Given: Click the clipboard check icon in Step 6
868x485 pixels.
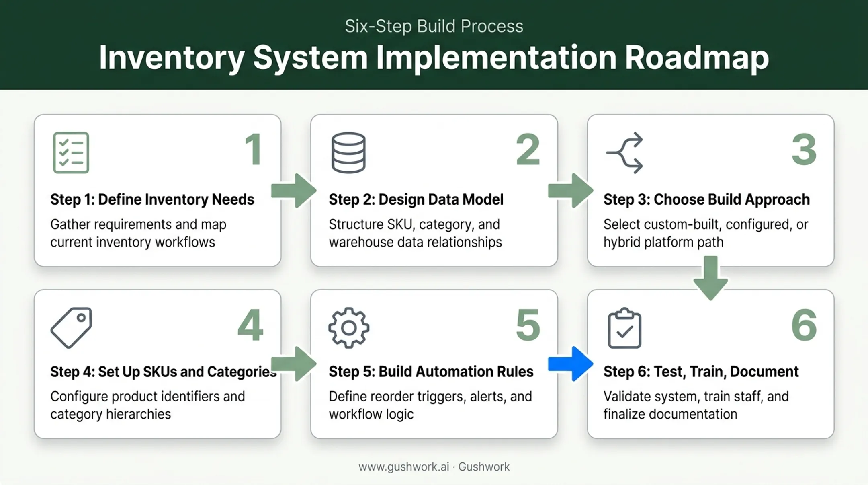Looking at the screenshot, I should coord(624,328).
